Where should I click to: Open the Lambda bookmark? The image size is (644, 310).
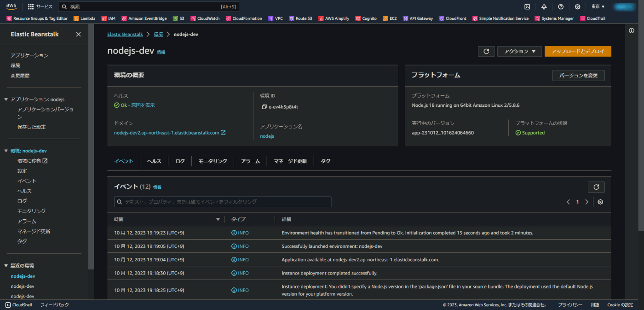click(84, 18)
